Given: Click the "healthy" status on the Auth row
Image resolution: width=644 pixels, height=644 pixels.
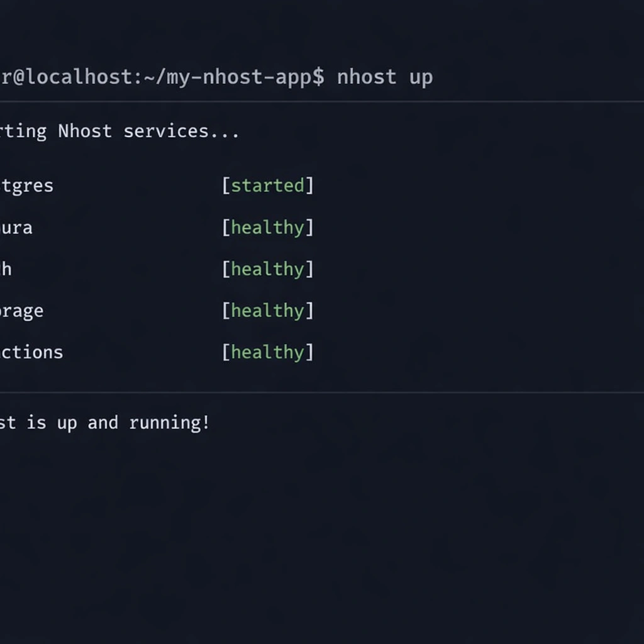Looking at the screenshot, I should pos(267,269).
